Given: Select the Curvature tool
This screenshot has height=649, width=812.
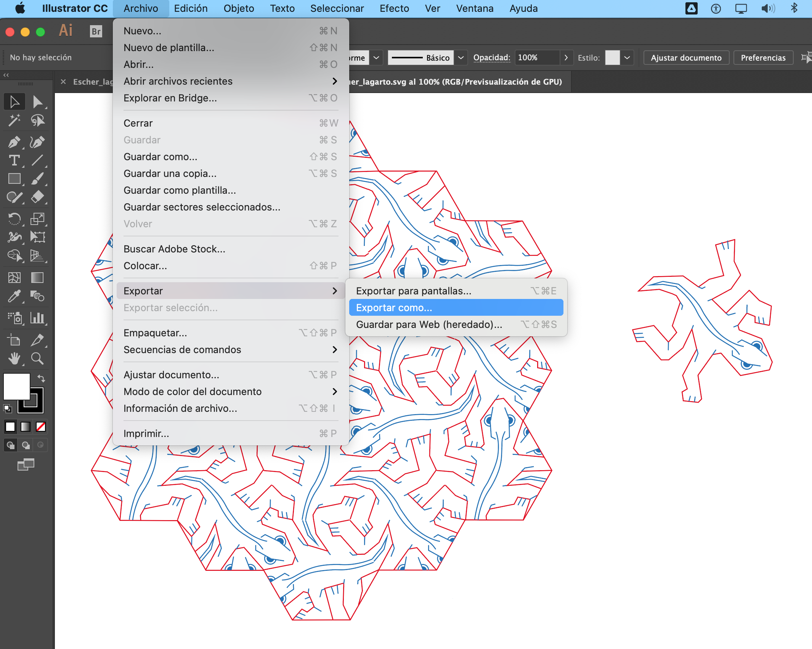Looking at the screenshot, I should pyautogui.click(x=37, y=142).
